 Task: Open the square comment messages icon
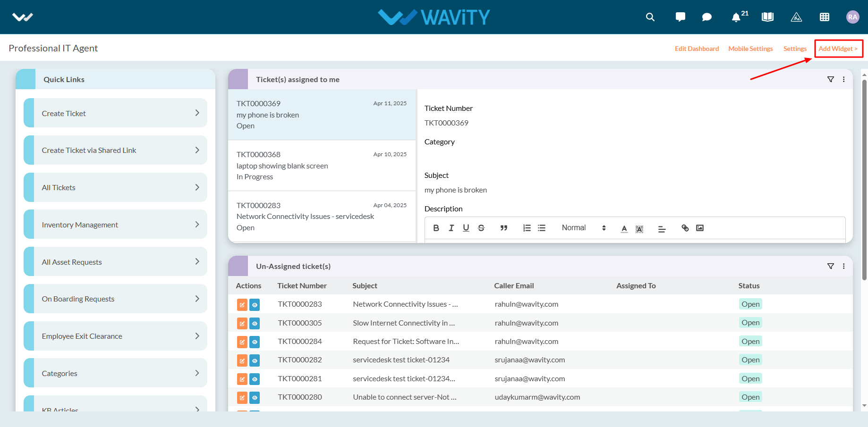[x=681, y=17]
